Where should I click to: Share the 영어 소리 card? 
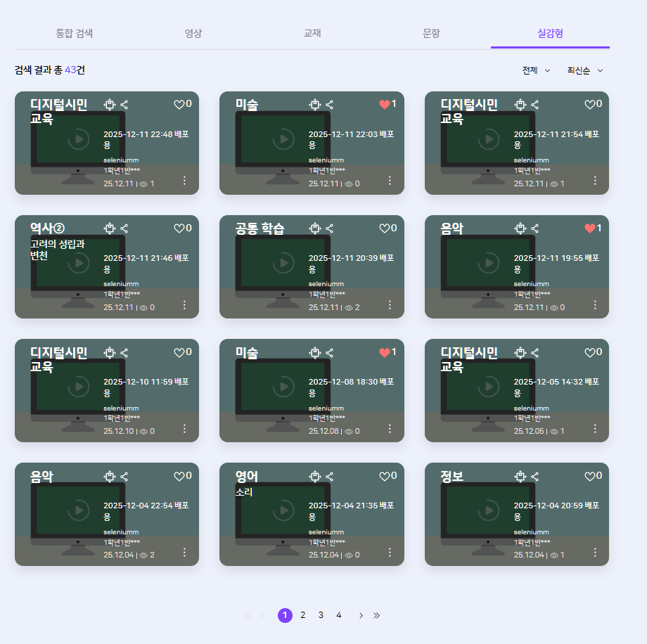tap(329, 477)
